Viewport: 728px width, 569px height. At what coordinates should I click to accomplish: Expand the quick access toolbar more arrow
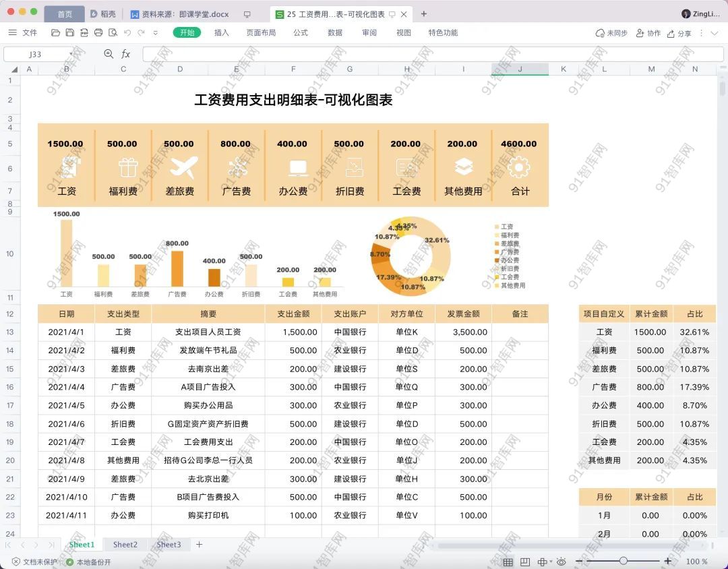[154, 32]
